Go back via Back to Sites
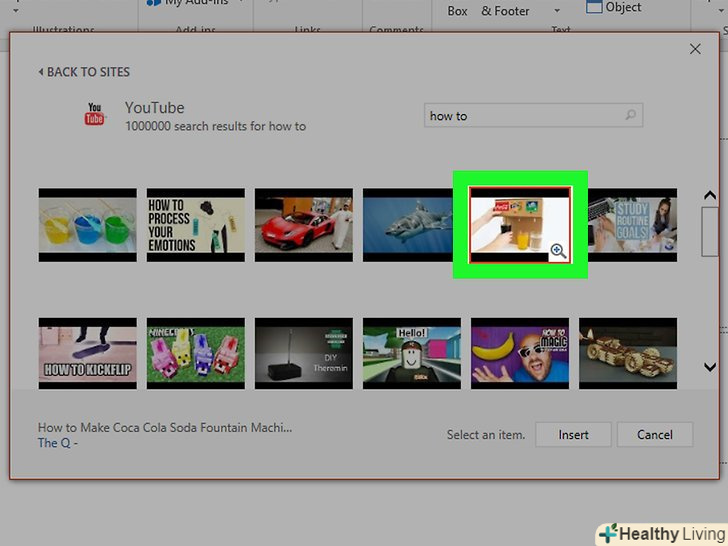This screenshot has height=546, width=728. click(x=84, y=72)
